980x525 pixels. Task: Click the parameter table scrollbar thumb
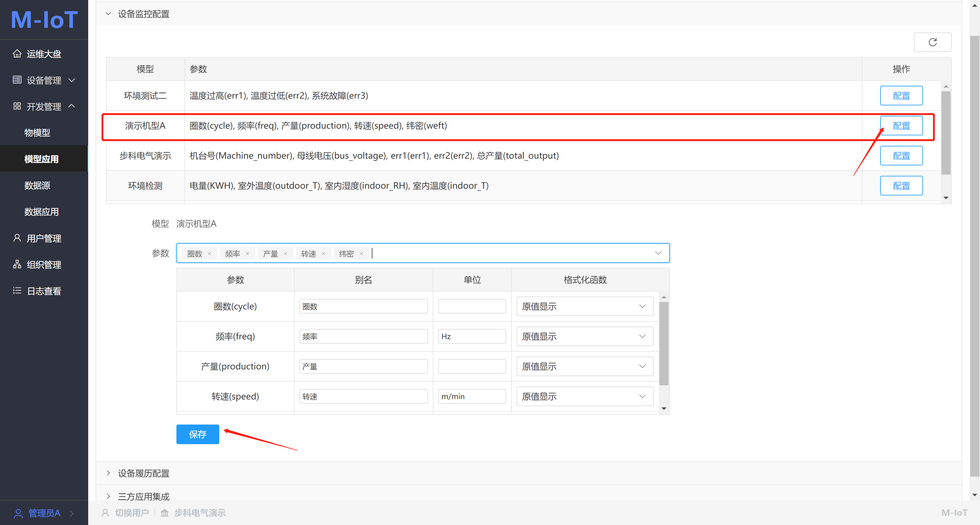click(x=663, y=344)
